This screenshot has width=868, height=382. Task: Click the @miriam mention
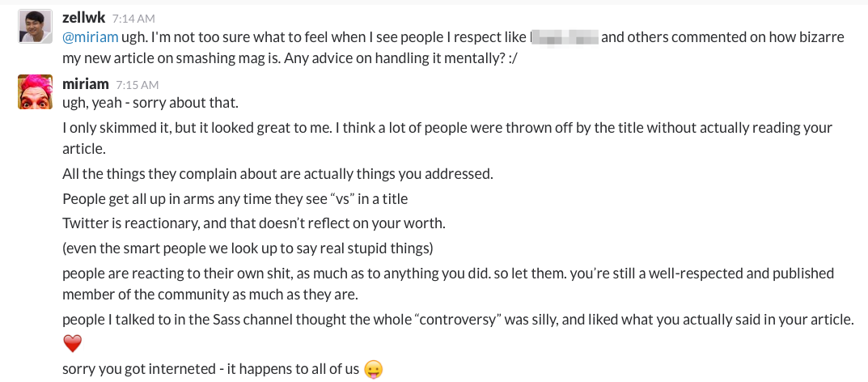90,36
